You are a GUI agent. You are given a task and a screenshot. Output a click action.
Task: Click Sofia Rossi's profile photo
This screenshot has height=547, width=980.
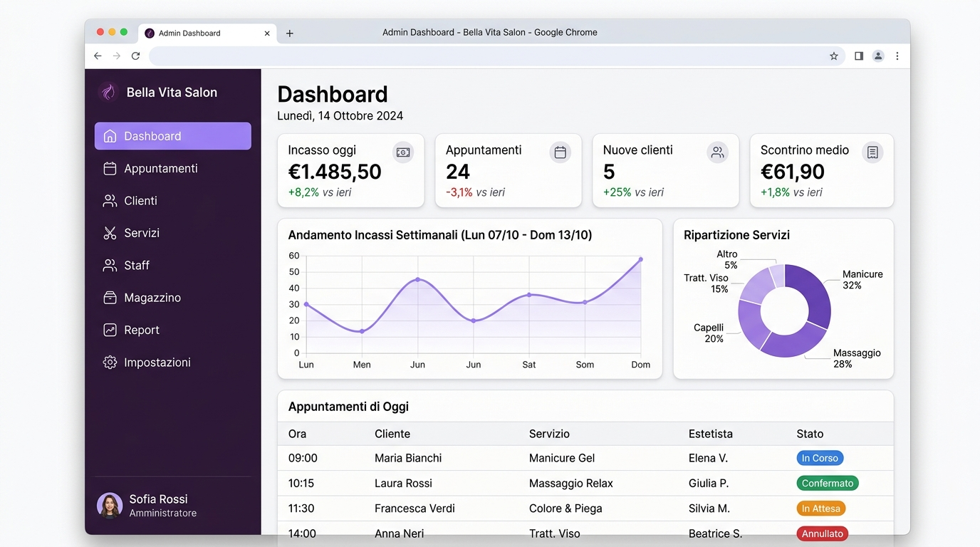pos(110,505)
